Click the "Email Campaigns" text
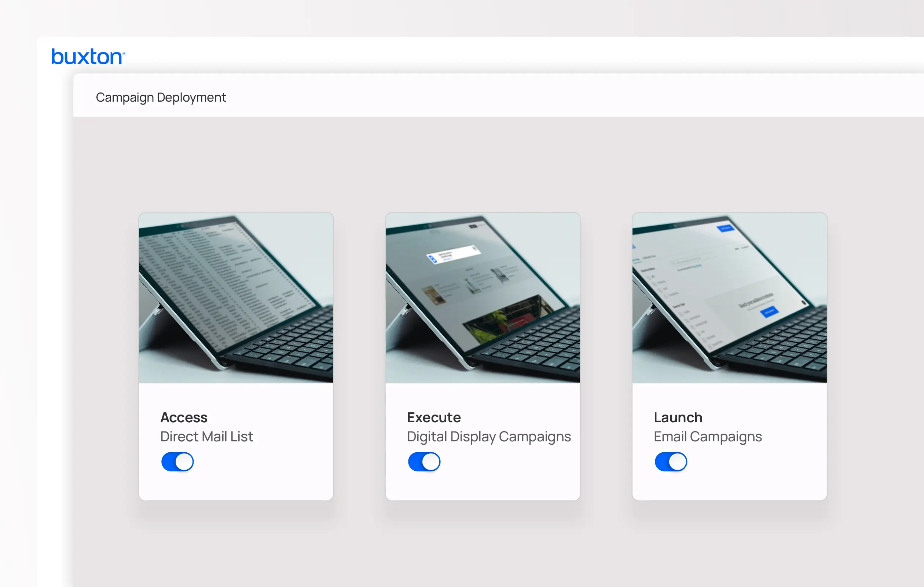Image resolution: width=924 pixels, height=587 pixels. (x=708, y=437)
